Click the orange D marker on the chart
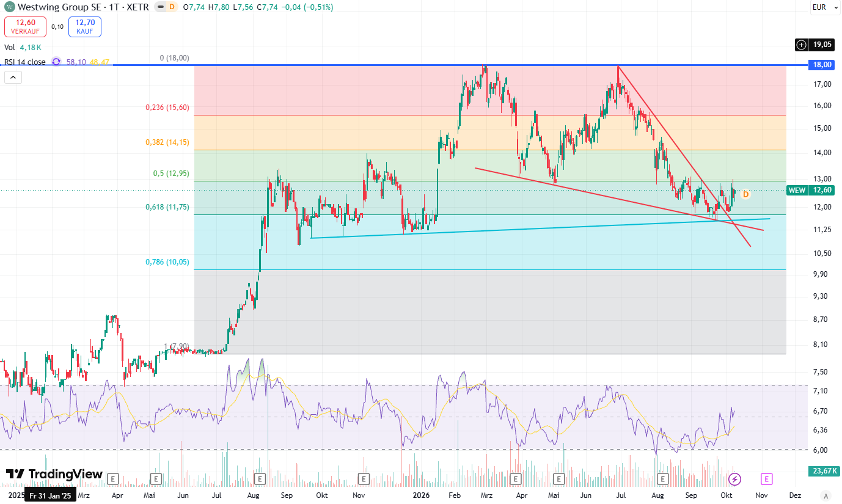The image size is (842, 504). (745, 194)
